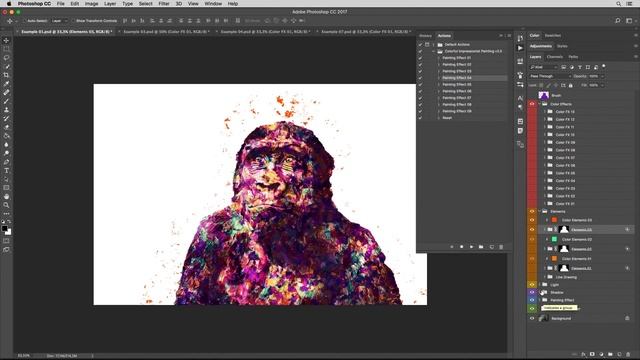Create a new action
This screenshot has height=360, width=640.
point(491,247)
